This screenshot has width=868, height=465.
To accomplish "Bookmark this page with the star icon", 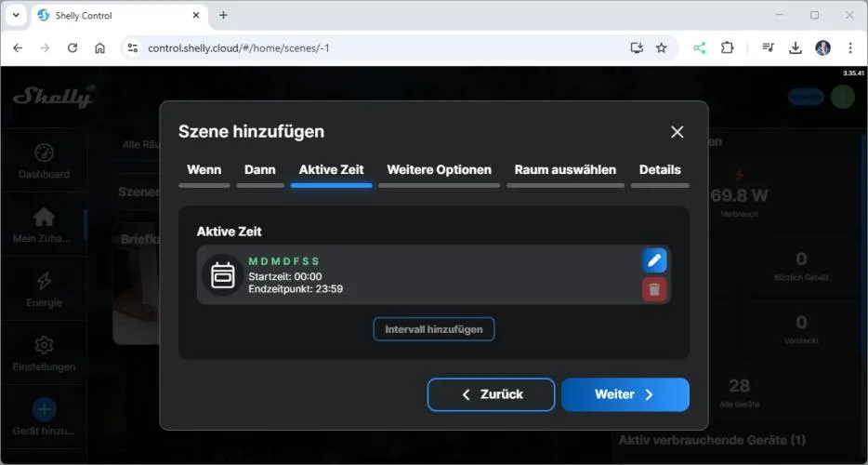I will click(x=662, y=47).
